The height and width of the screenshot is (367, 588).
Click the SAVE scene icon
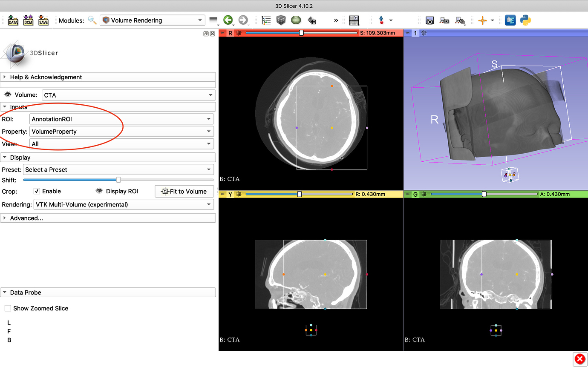click(x=43, y=20)
